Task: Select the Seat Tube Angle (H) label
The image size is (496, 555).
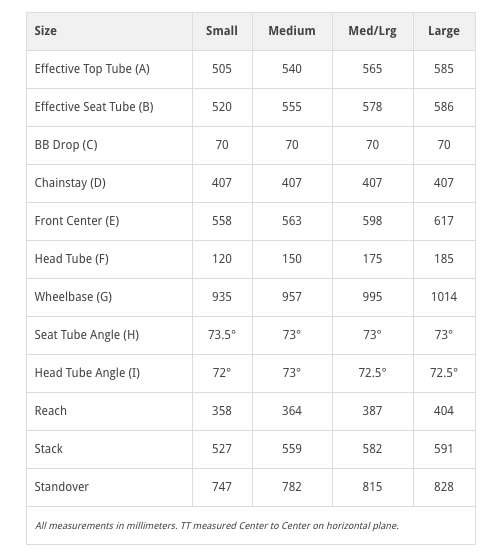Action: (86, 335)
